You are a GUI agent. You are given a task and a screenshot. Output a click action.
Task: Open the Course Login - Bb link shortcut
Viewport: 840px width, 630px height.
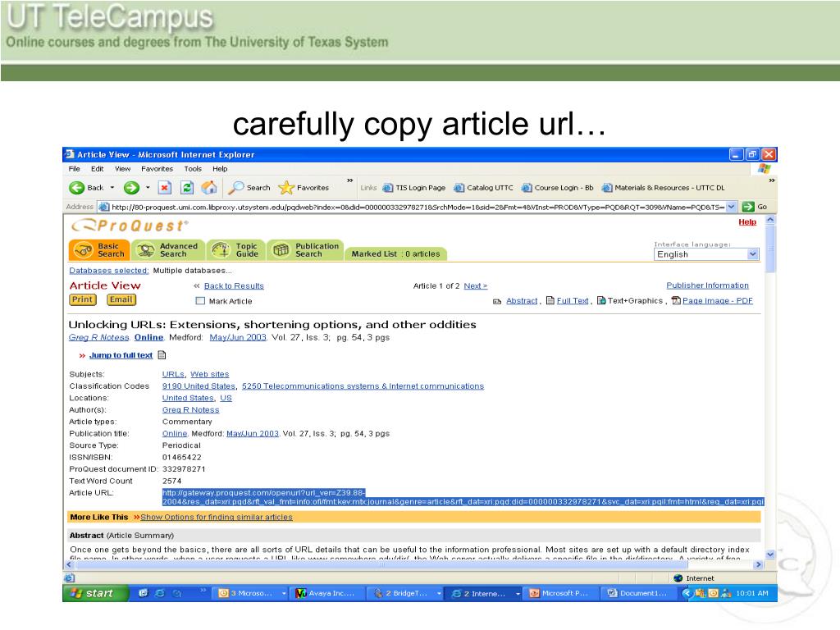coord(558,188)
